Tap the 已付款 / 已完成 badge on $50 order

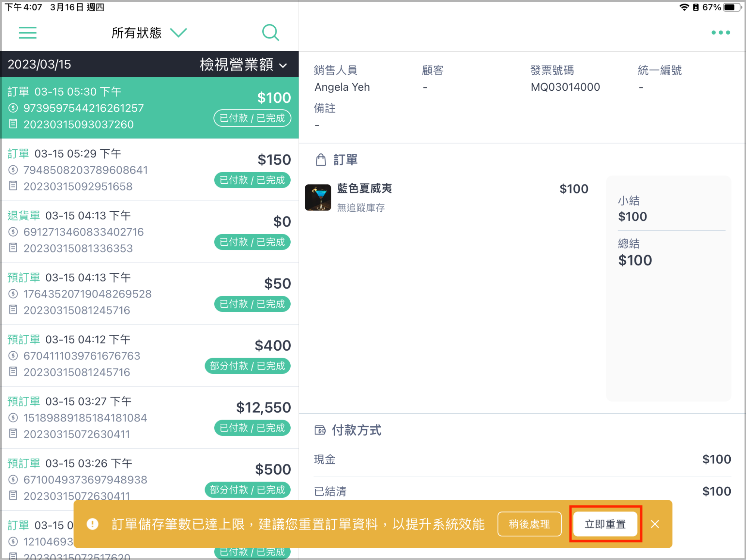[x=252, y=304]
